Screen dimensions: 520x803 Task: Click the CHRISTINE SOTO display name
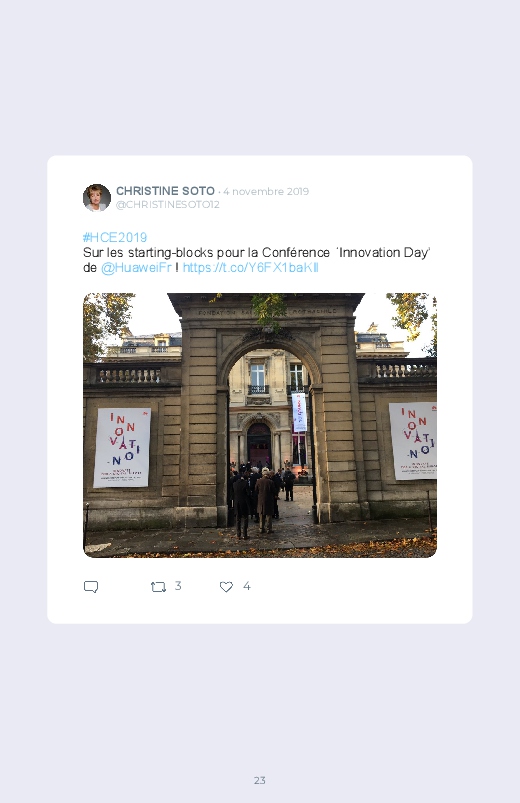pos(165,191)
